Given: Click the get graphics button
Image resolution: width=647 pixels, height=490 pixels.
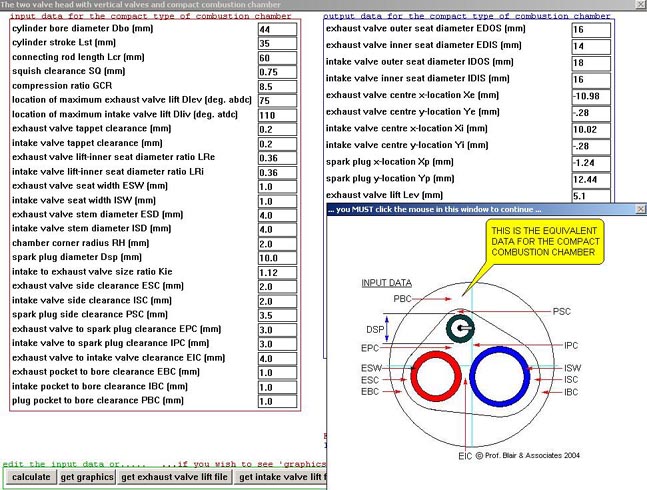Looking at the screenshot, I should [x=87, y=477].
